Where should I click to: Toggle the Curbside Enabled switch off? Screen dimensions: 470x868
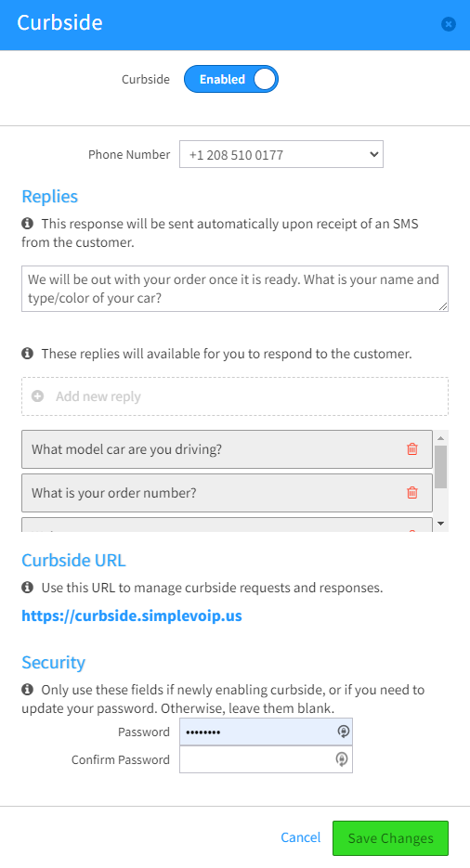pos(231,79)
